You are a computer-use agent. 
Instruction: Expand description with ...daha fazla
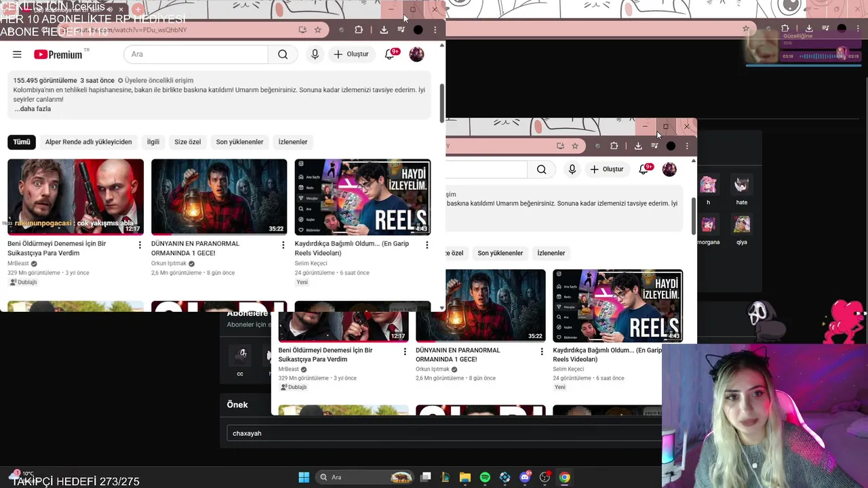(x=33, y=108)
